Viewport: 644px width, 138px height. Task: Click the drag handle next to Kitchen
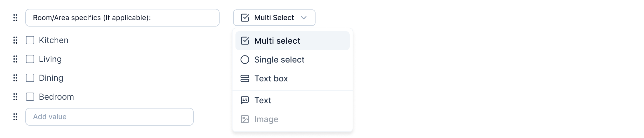tap(15, 40)
